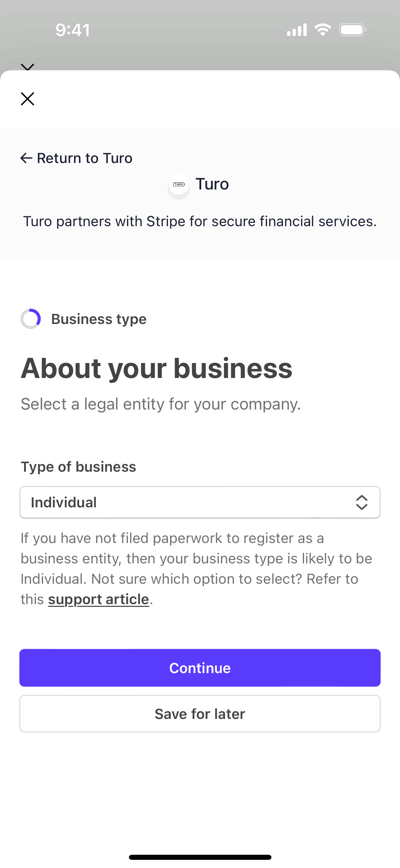Viewport: 400px width, 868px height.
Task: Click the Business type progress ring
Action: pyautogui.click(x=31, y=319)
